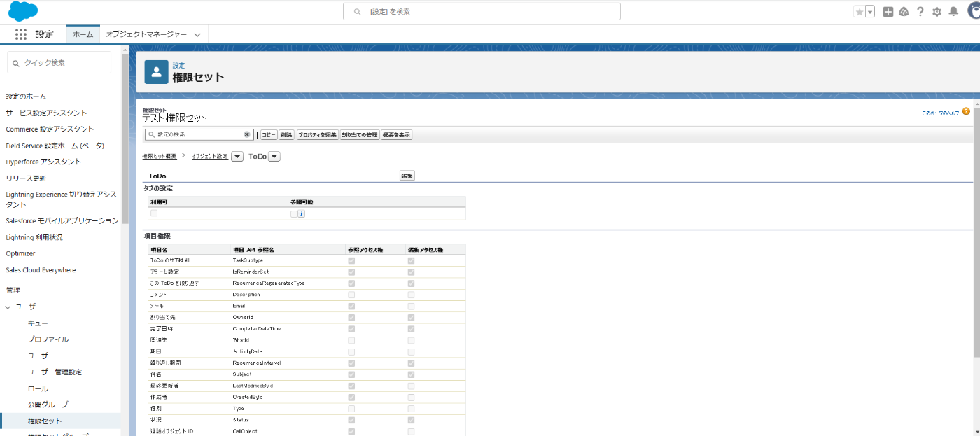Open the notifications bell

[x=953, y=12]
